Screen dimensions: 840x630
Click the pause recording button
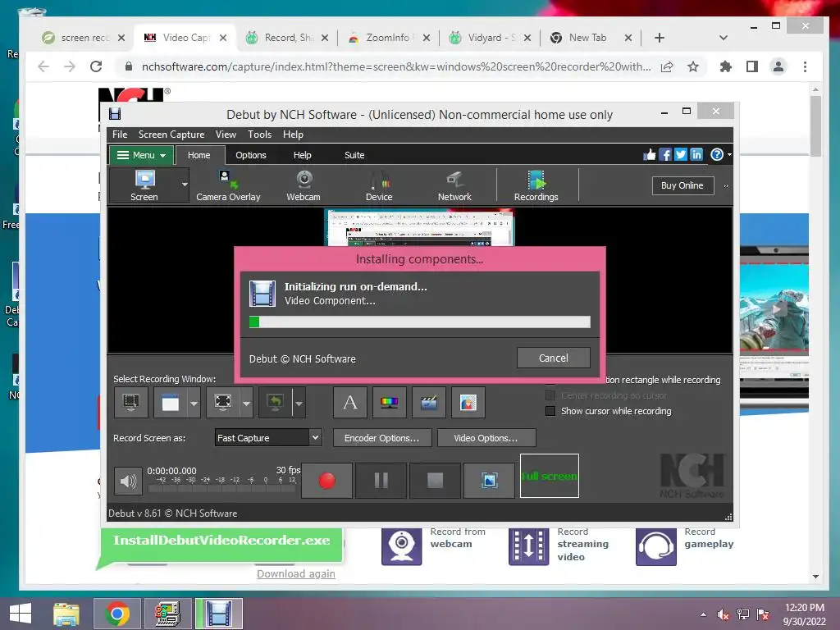click(381, 481)
